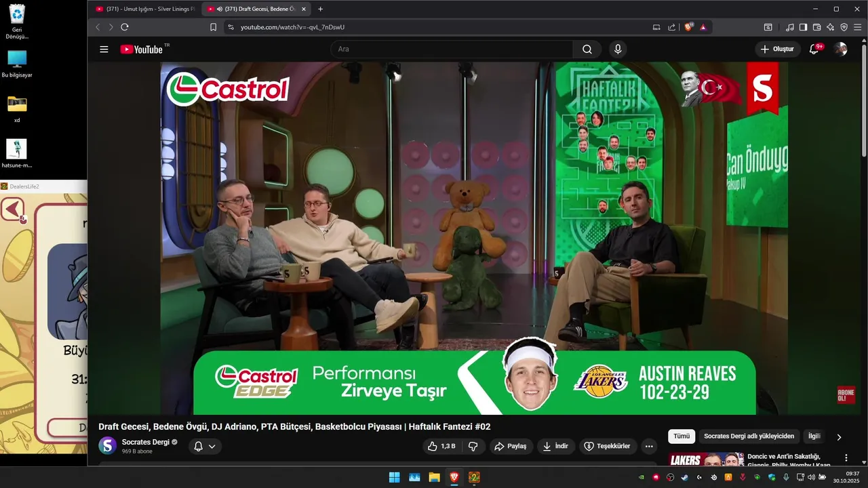The width and height of the screenshot is (868, 488).
Task: Select the hatsune-m desktop file
Action: [17, 153]
